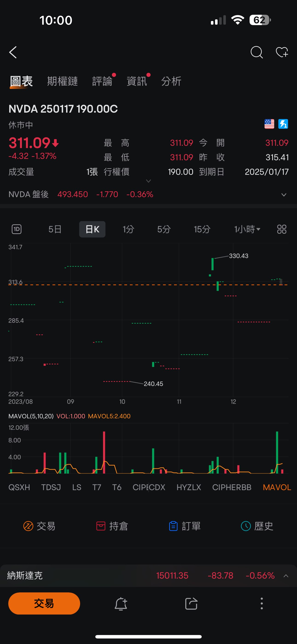Tap the last price 311.09 headline
This screenshot has height=644, width=297.
(x=30, y=143)
